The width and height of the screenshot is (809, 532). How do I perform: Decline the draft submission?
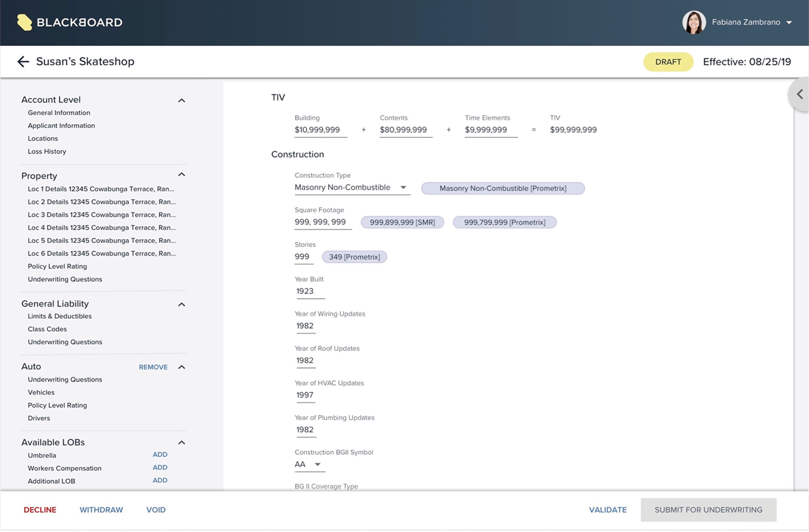point(39,510)
